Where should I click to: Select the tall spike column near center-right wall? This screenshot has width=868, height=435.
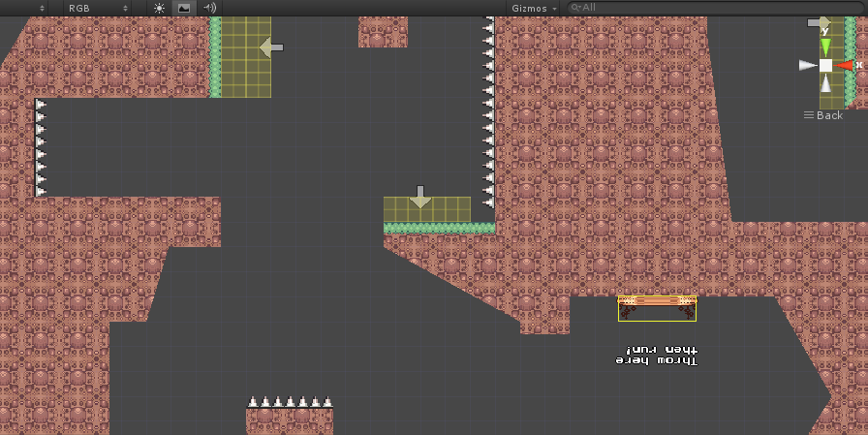[489, 113]
